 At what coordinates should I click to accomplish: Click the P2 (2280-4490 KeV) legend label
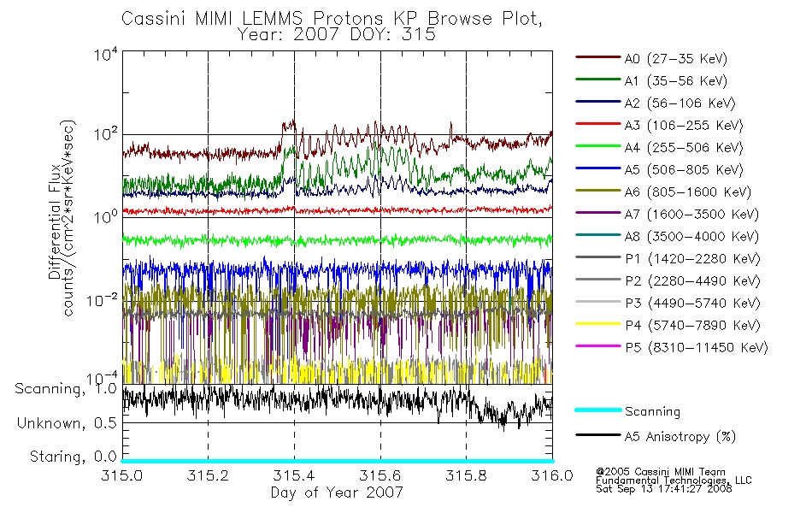point(692,281)
